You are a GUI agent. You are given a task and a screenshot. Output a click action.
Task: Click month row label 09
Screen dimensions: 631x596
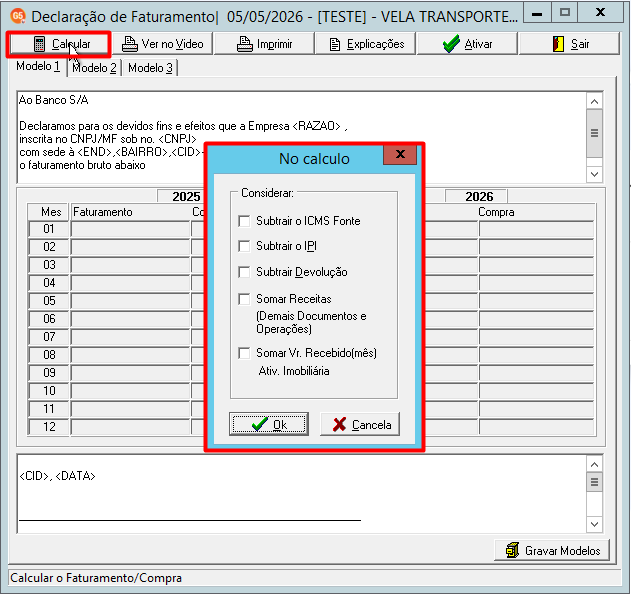[x=49, y=373]
